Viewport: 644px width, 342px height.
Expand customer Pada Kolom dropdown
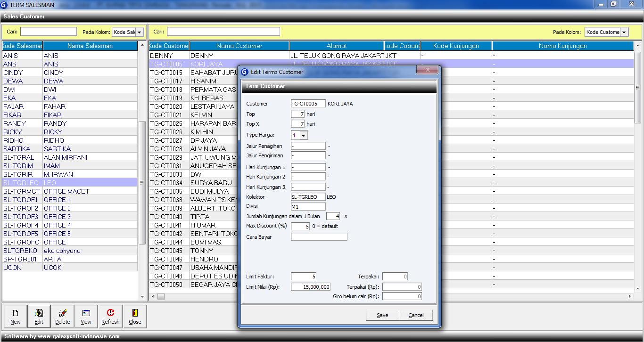coord(624,33)
